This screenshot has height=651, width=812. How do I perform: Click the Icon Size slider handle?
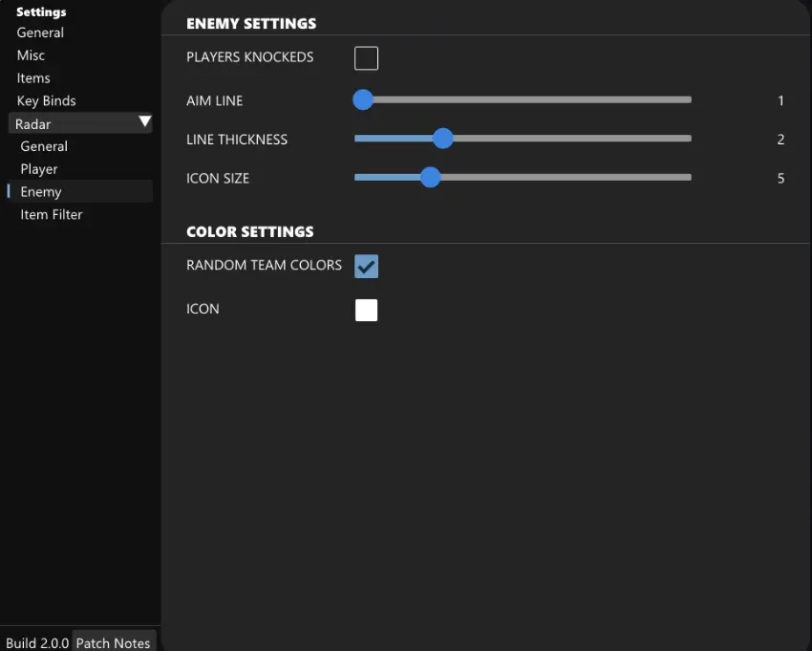430,177
